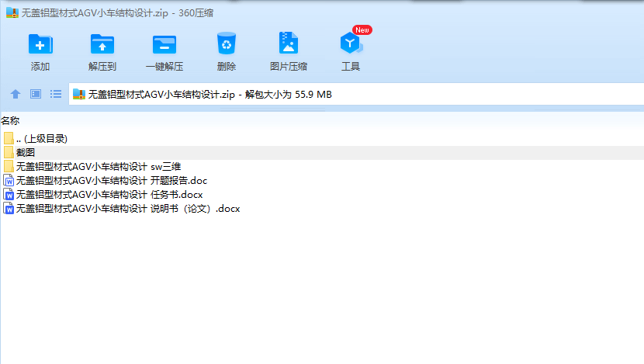This screenshot has height=364, width=644.
Task: Click the 解压到 text label
Action: click(102, 66)
